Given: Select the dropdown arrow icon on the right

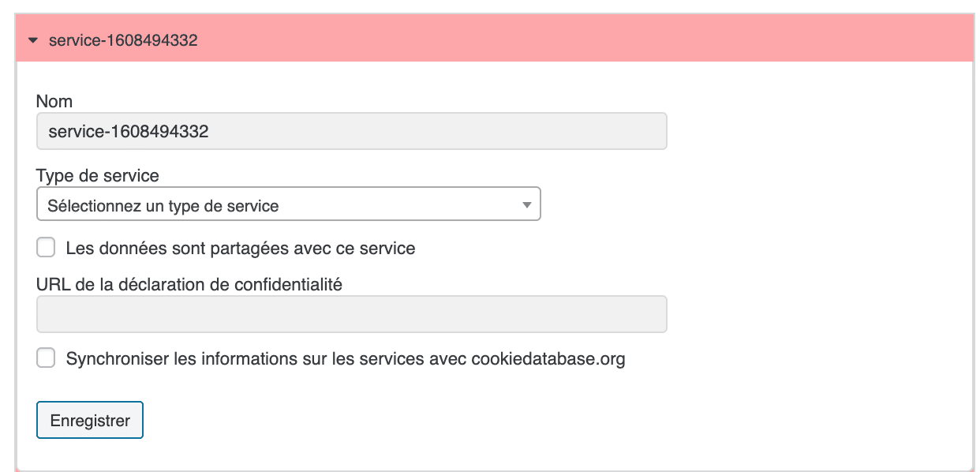Looking at the screenshot, I should (527, 204).
